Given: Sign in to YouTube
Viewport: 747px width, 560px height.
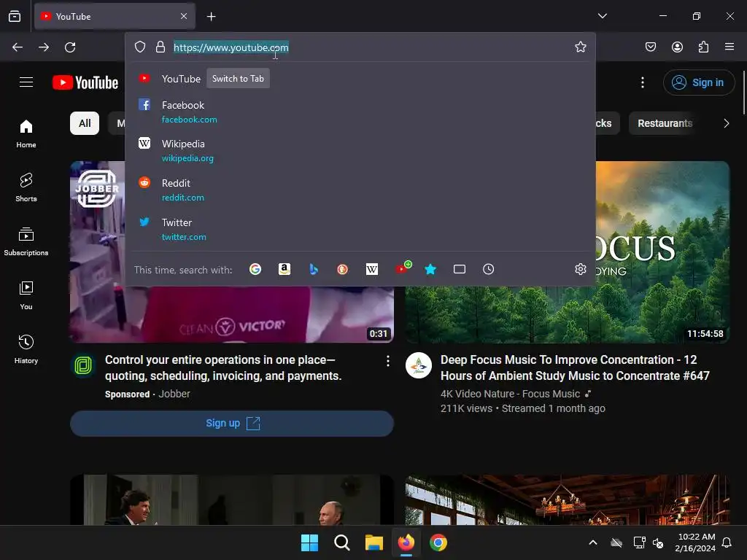Looking at the screenshot, I should 698,82.
